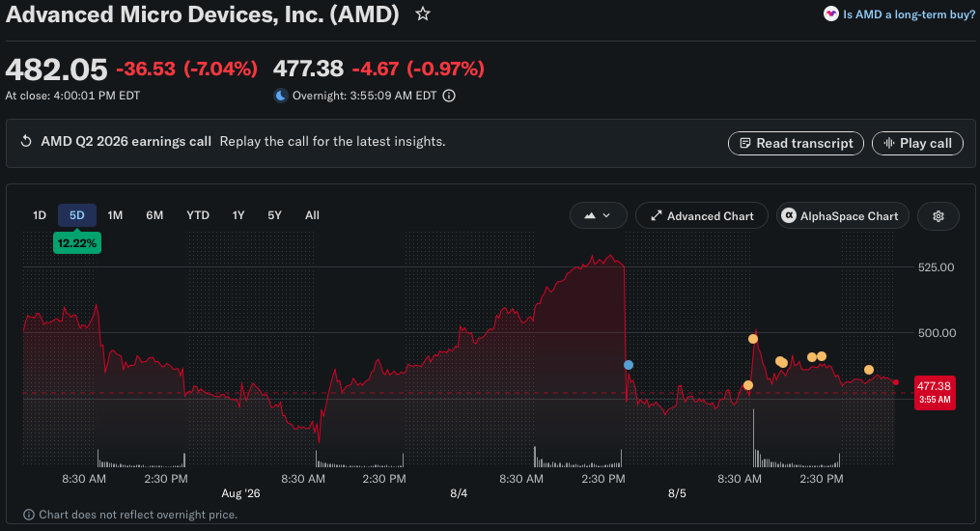Open the chart type dropdown
980x531 pixels.
598,215
